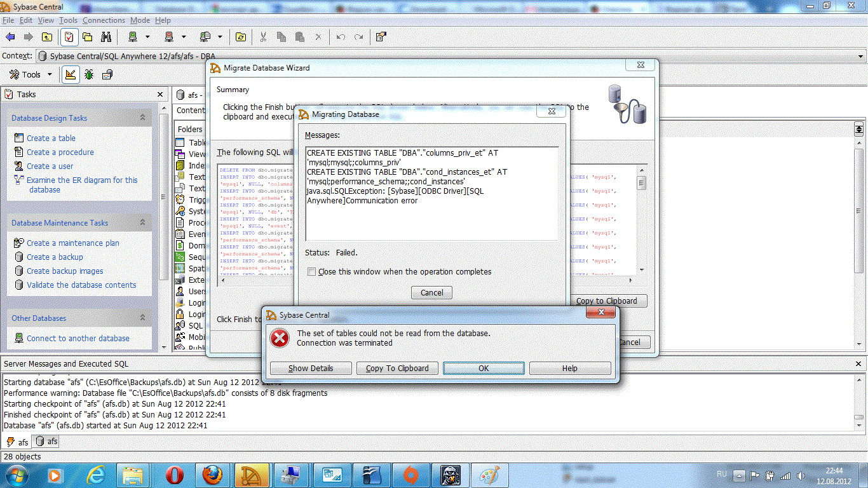This screenshot has height=488, width=868.
Task: Click the Create a table link
Action: [51, 138]
